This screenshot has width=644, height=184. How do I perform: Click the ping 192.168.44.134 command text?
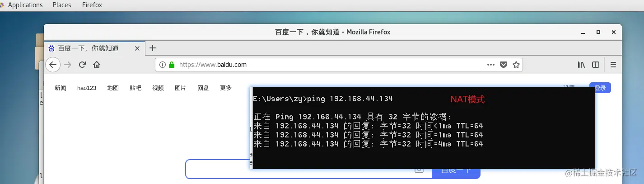[350, 99]
